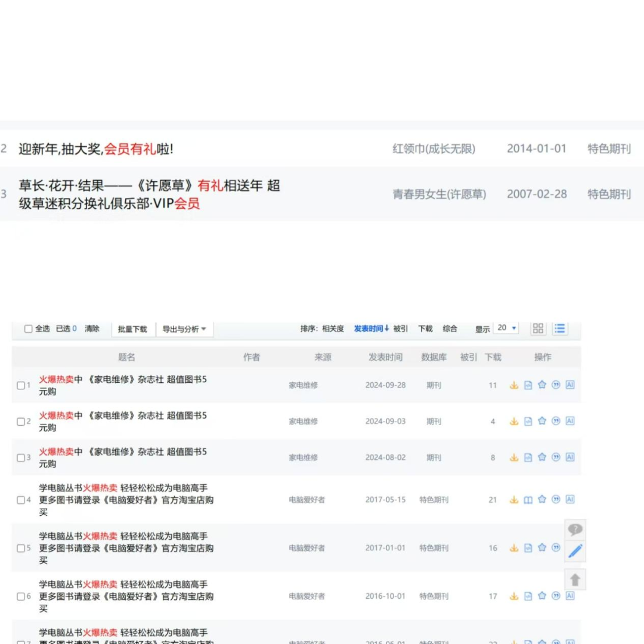Click the 数据库 column header

coord(434,357)
